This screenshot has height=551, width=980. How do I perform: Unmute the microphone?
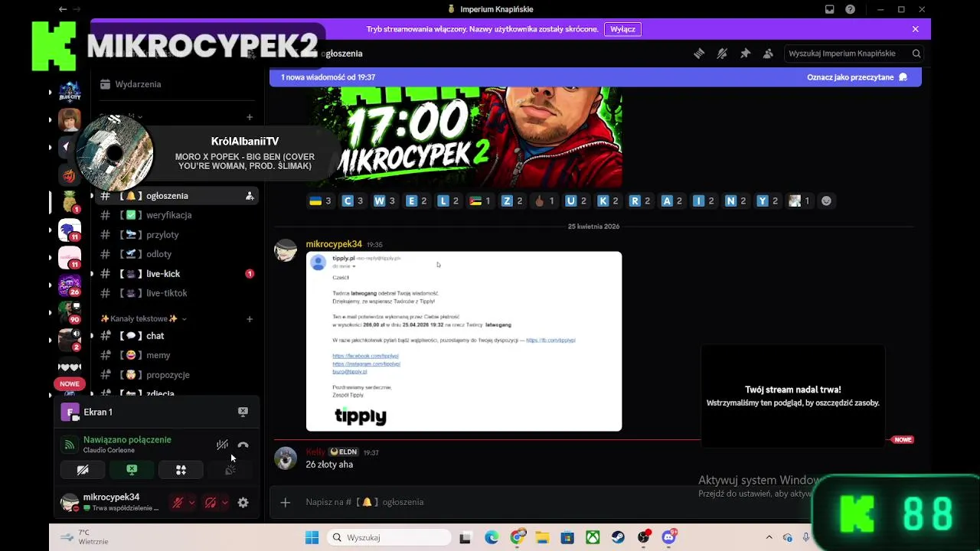[x=178, y=503]
